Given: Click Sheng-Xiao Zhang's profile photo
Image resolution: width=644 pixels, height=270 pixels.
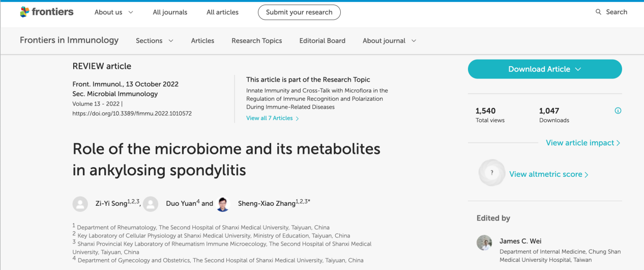Looking at the screenshot, I should (223, 204).
